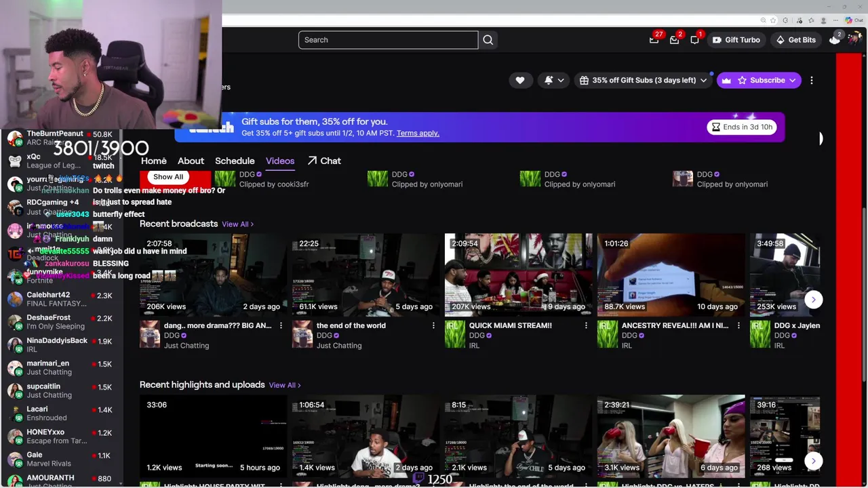Viewport: 868px width, 488px height.
Task: Open options for ANCESTRY REVEAL video
Action: click(738, 326)
